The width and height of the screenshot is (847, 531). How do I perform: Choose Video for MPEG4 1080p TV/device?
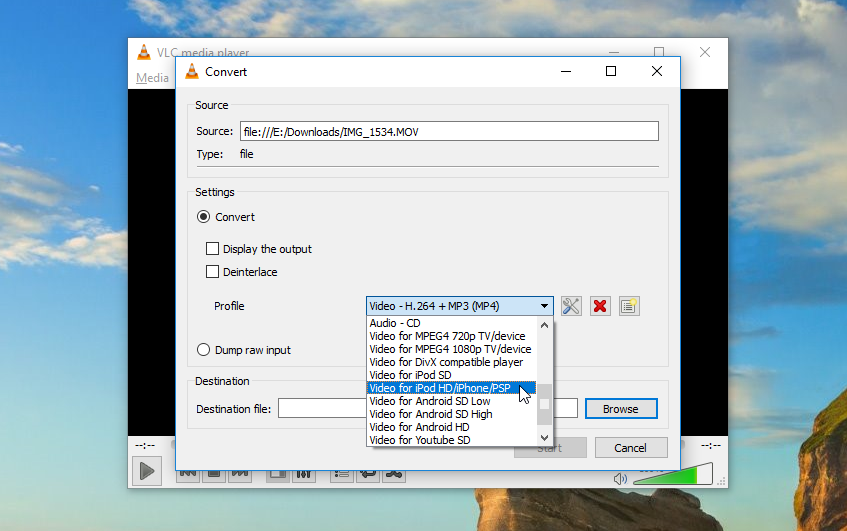click(452, 349)
